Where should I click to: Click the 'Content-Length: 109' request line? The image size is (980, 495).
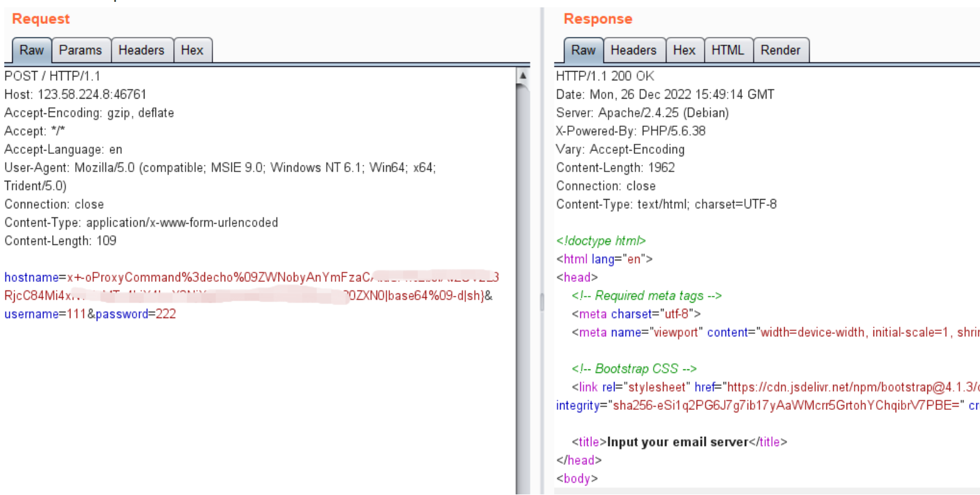coord(60,241)
